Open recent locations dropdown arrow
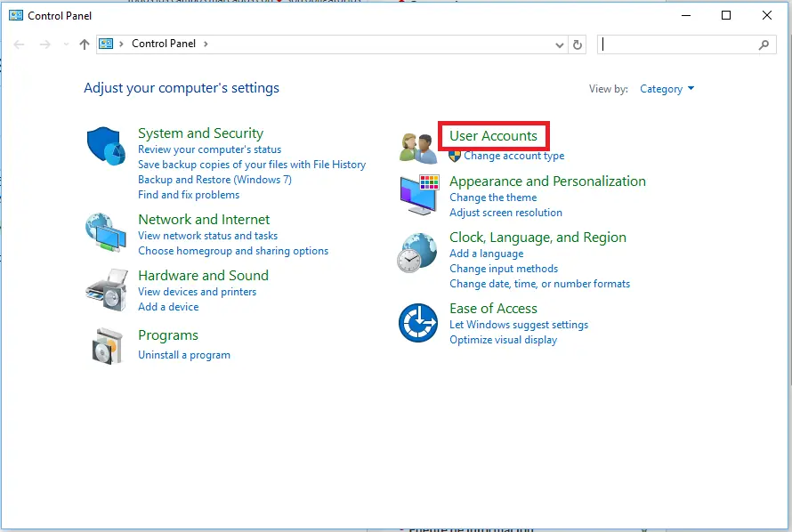This screenshot has width=792, height=532. click(x=66, y=44)
